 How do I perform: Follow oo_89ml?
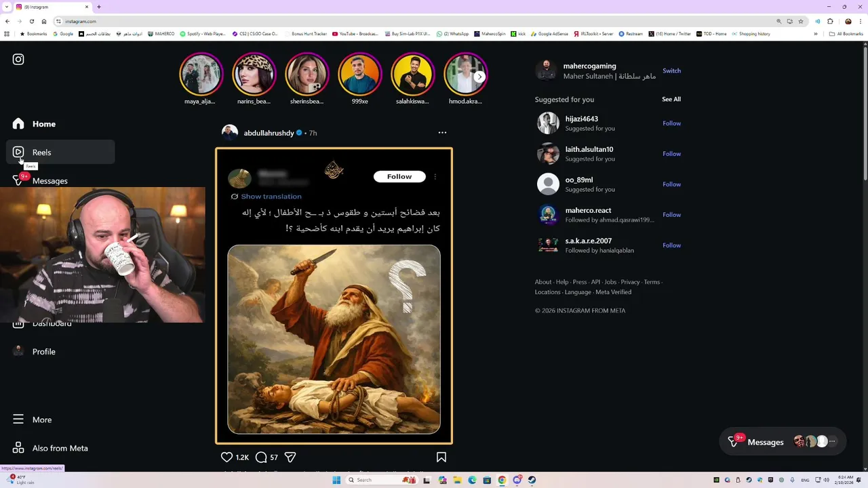(671, 184)
